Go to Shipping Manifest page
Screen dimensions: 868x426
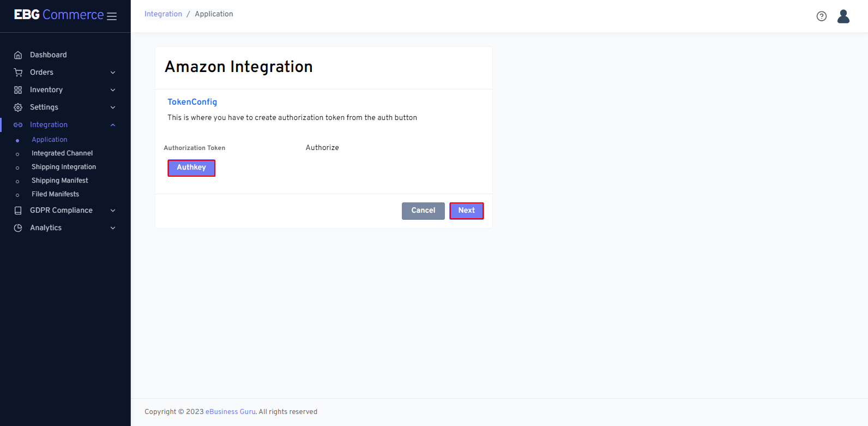59,181
